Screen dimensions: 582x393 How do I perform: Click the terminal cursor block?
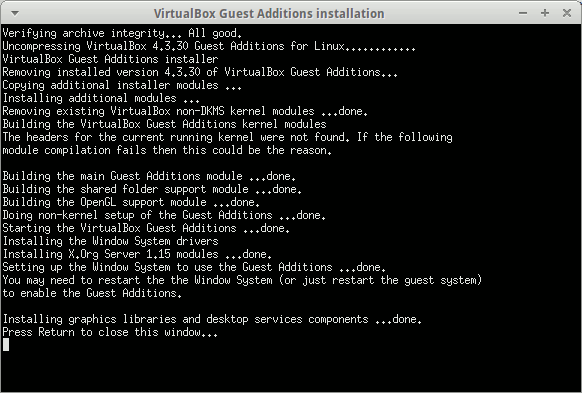[6, 345]
